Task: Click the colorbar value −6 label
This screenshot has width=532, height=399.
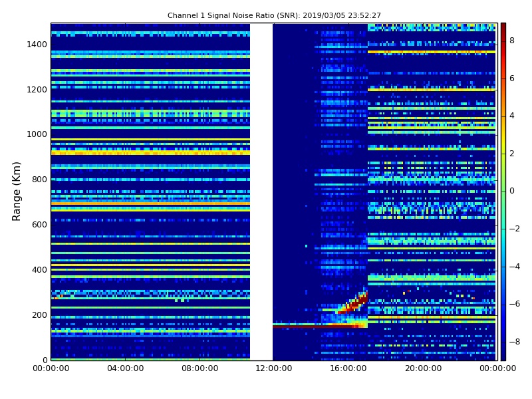Action: tap(515, 304)
